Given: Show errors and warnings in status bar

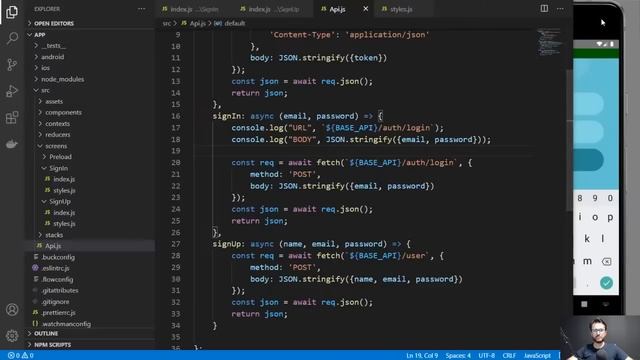Looking at the screenshot, I should point(20,356).
